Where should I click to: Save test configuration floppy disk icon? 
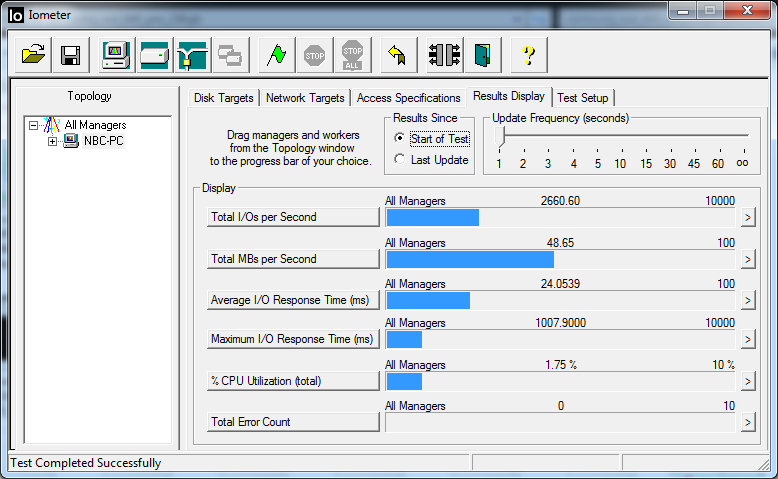[x=70, y=55]
